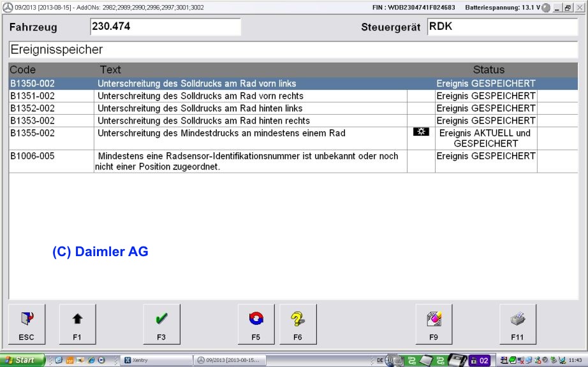Click the F9 eraser delete button

(x=434, y=324)
